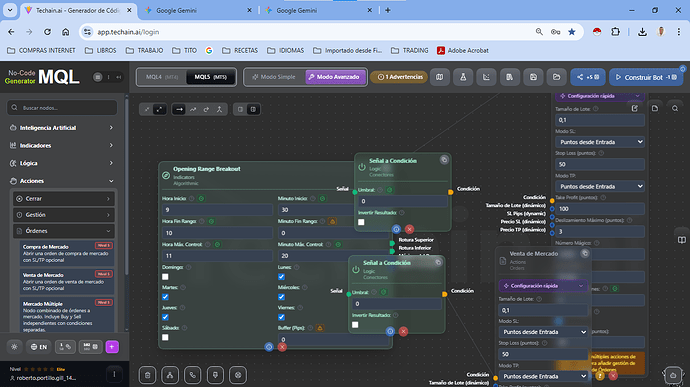
Task: Collapse Acciones category
Action: coord(62,181)
